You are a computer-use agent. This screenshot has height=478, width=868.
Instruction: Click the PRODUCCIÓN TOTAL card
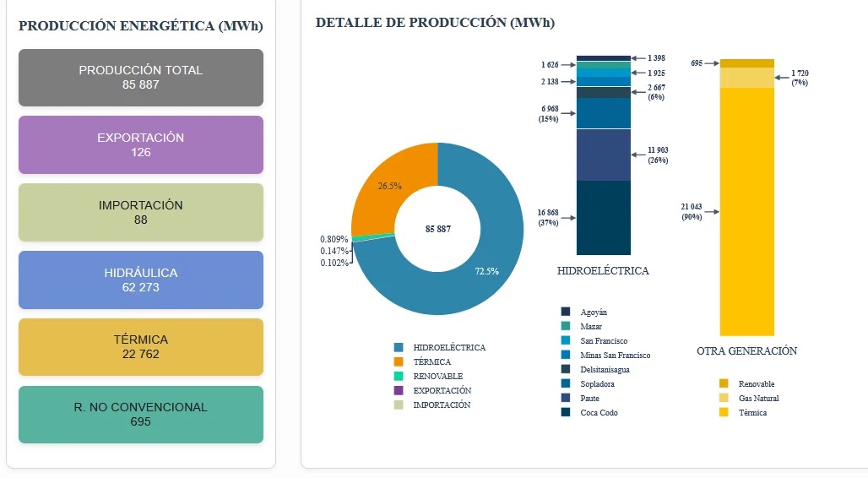(141, 78)
